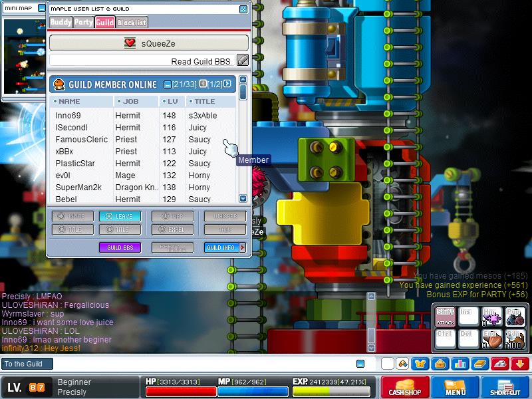
Task: Open the character stats bar-chart icon
Action: pos(460,364)
